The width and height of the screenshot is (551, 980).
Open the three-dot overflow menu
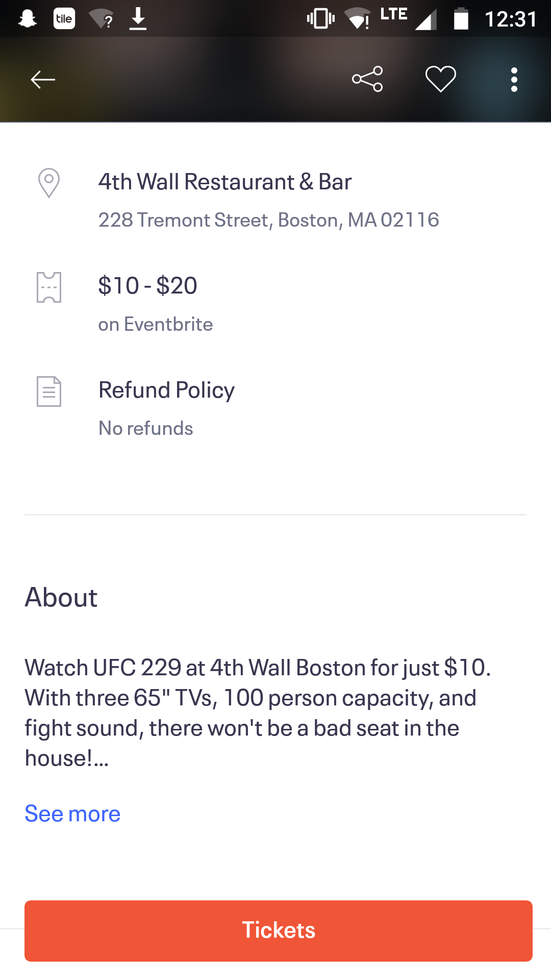(514, 80)
